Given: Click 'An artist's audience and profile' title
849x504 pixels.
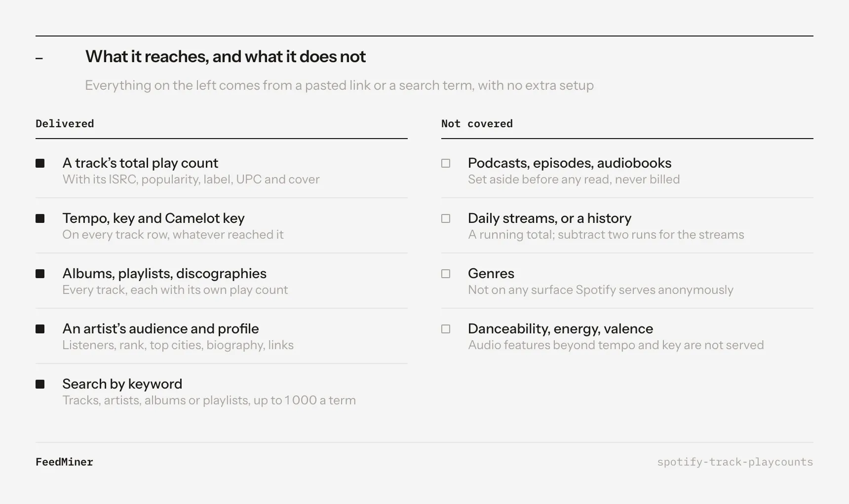Looking at the screenshot, I should pos(160,329).
